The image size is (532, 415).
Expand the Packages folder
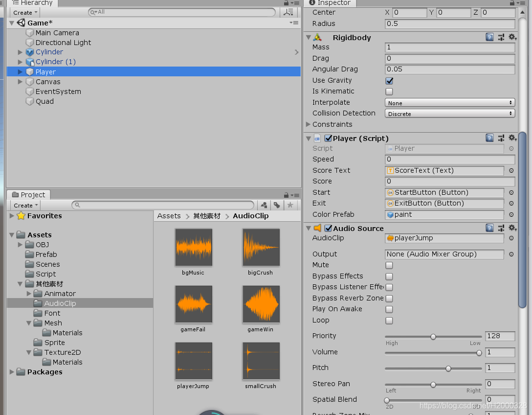pyautogui.click(x=12, y=372)
